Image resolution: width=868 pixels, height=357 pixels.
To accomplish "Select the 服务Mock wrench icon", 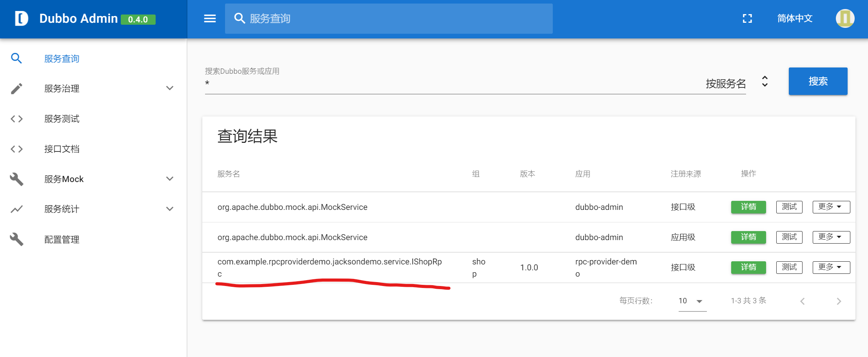I will pos(16,179).
